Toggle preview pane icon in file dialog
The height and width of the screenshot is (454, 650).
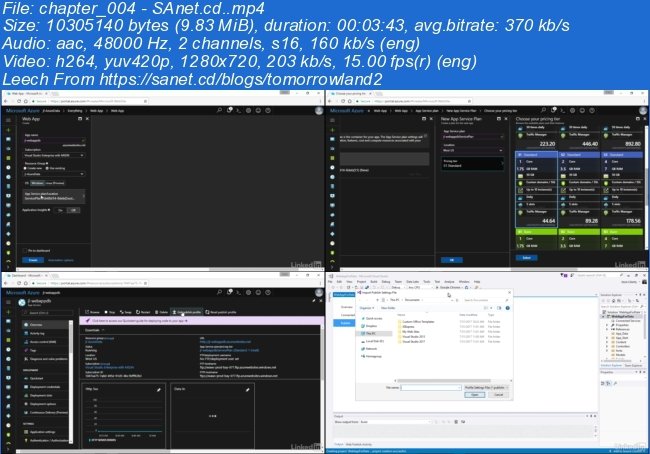click(499, 308)
